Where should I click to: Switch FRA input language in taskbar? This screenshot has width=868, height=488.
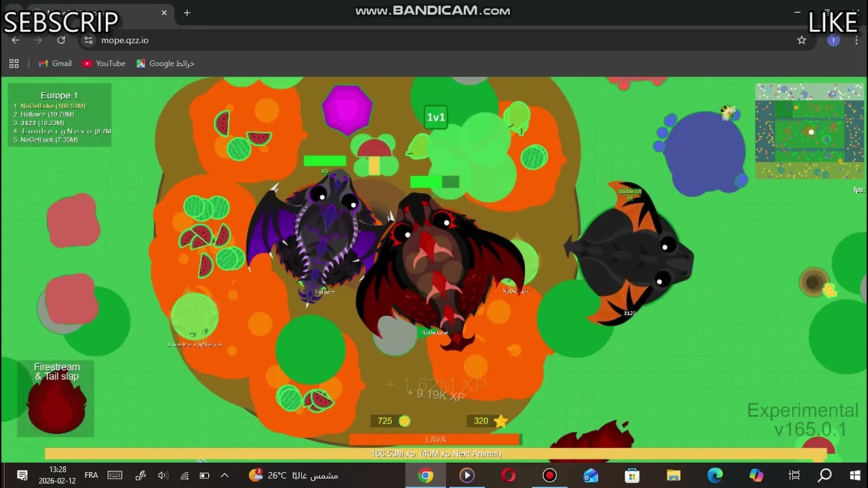click(92, 475)
